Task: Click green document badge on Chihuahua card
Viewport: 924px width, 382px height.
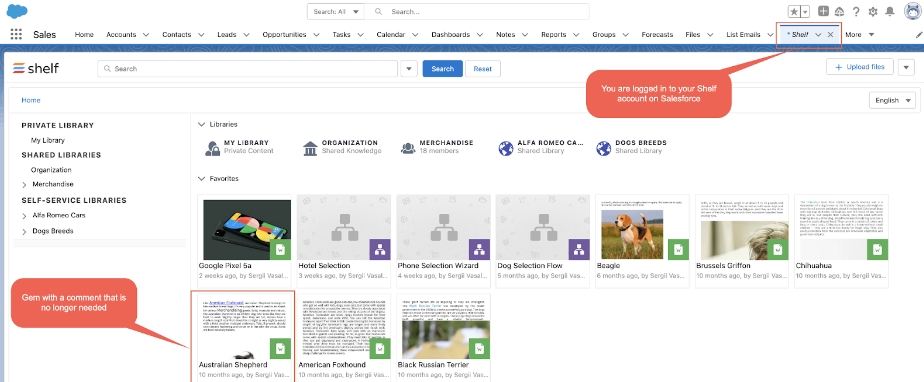Action: point(877,250)
